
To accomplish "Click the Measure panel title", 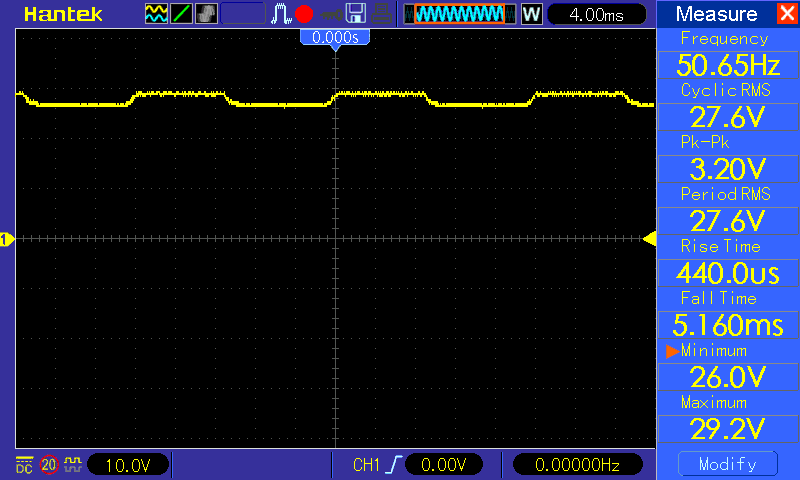I will [x=716, y=14].
